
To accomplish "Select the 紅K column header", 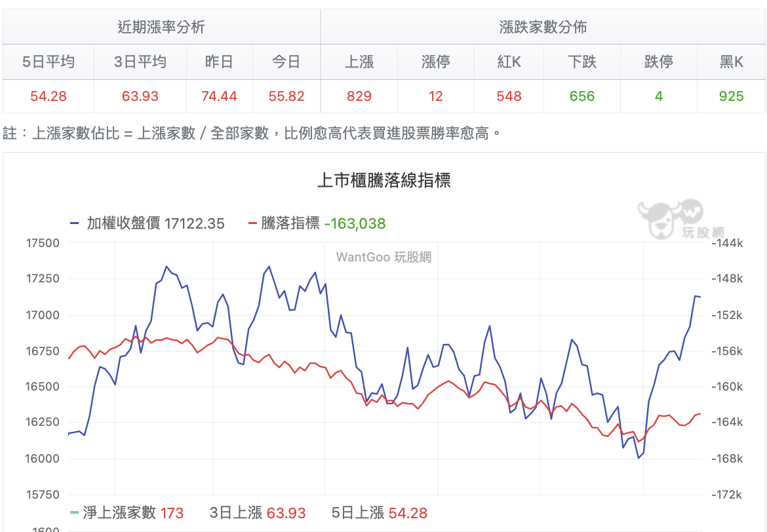I will pyautogui.click(x=509, y=62).
